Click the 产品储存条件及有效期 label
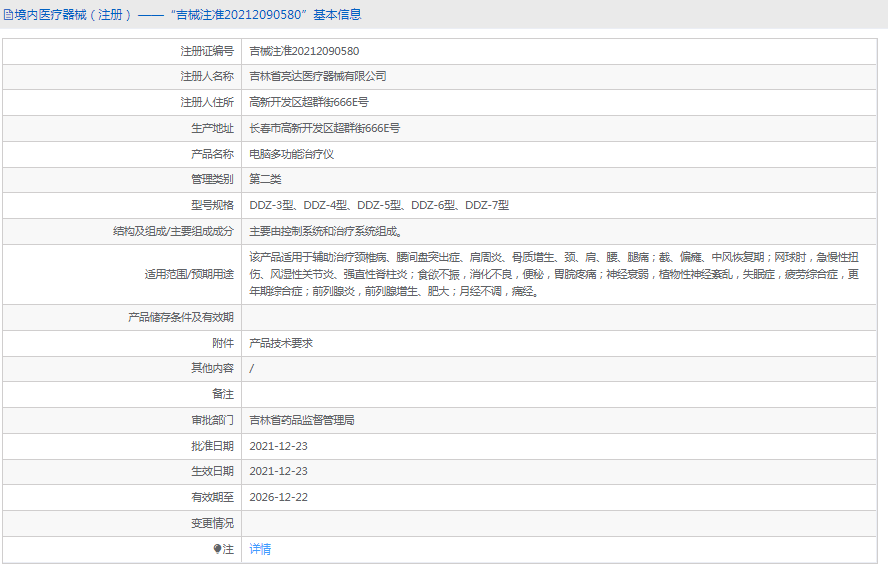The image size is (888, 568). 181,318
